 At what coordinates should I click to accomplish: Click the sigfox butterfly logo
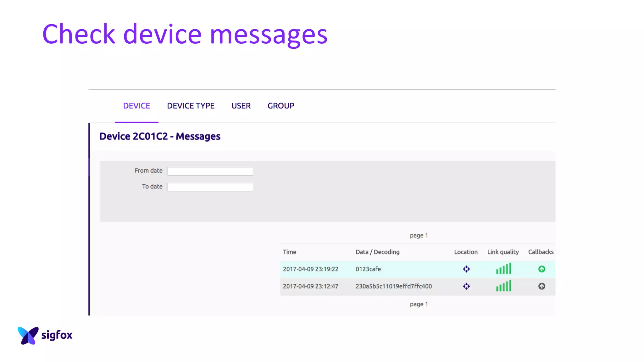[x=28, y=335]
